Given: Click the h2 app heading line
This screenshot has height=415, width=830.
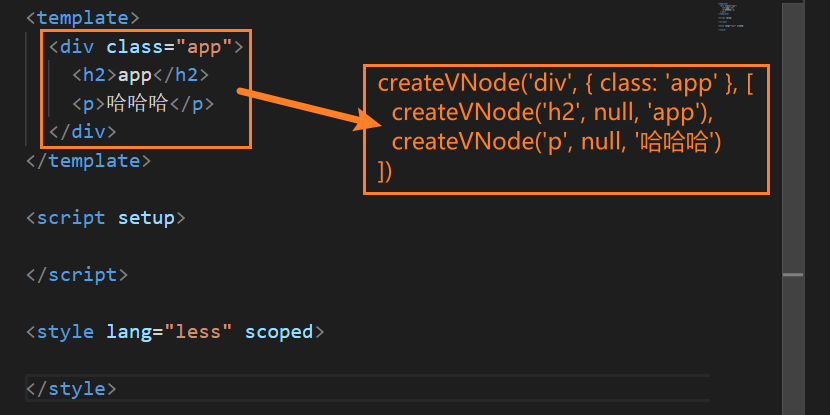Looking at the screenshot, I should [x=140, y=75].
